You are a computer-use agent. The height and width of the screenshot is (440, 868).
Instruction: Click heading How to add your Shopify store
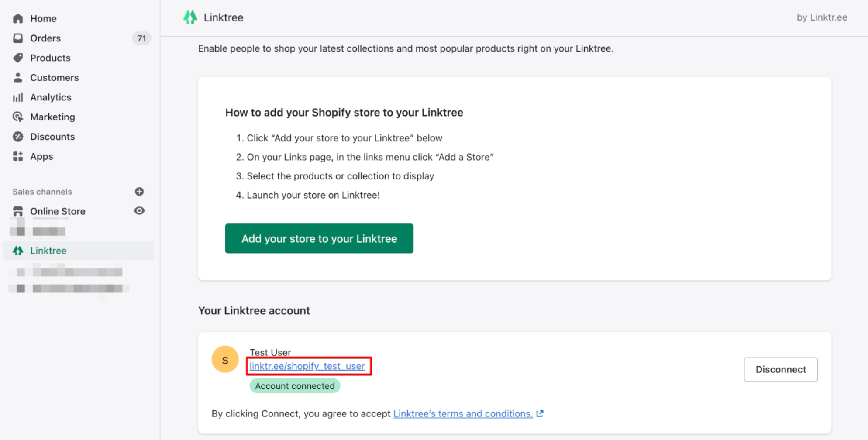coord(344,113)
